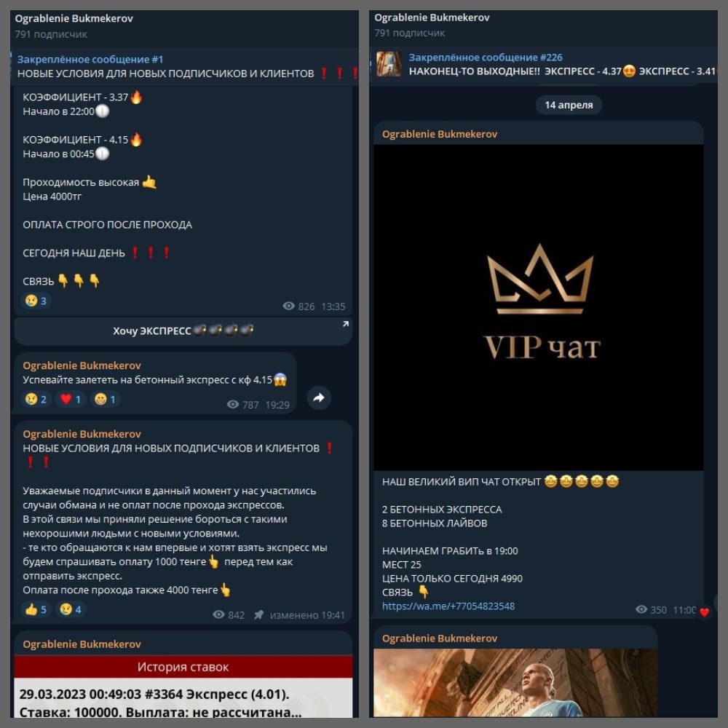The width and height of the screenshot is (728, 728).
Task: Click the crying emoji reaction with count 2
Action: pyautogui.click(x=36, y=399)
